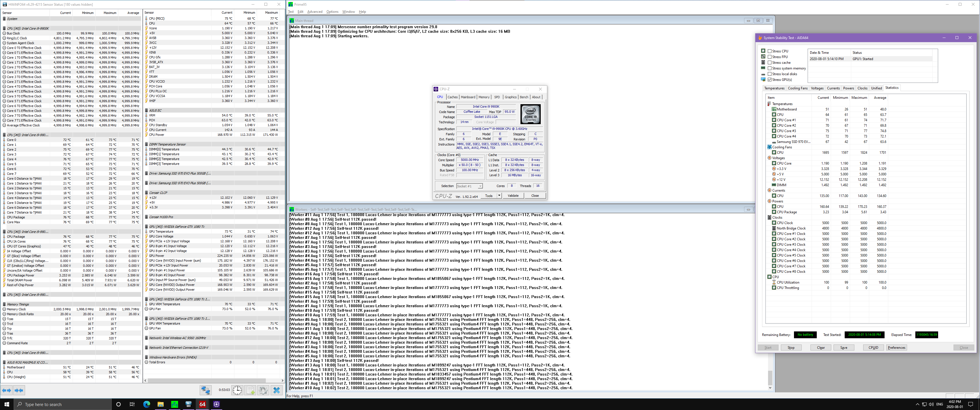Click HWiNFO log file add icon
The width and height of the screenshot is (980, 410).
(250, 390)
